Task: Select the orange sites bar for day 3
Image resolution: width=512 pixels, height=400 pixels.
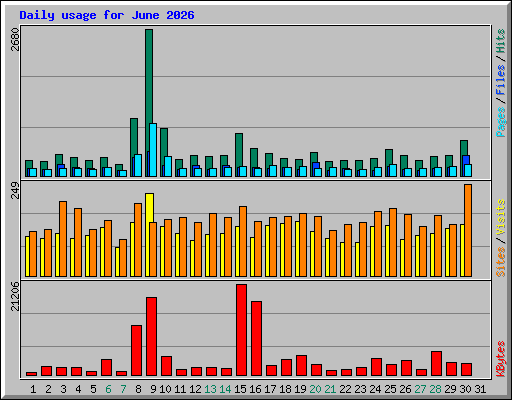Action: [63, 239]
